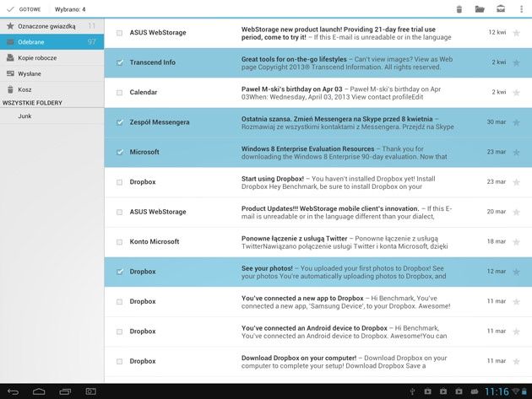The image size is (532, 399).
Task: Star the Calendar birthday email
Action: tap(517, 93)
